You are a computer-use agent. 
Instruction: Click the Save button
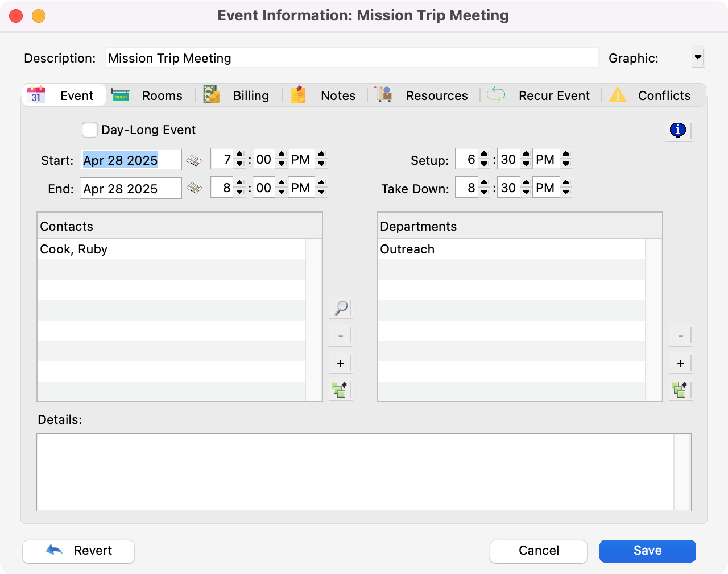[647, 551]
